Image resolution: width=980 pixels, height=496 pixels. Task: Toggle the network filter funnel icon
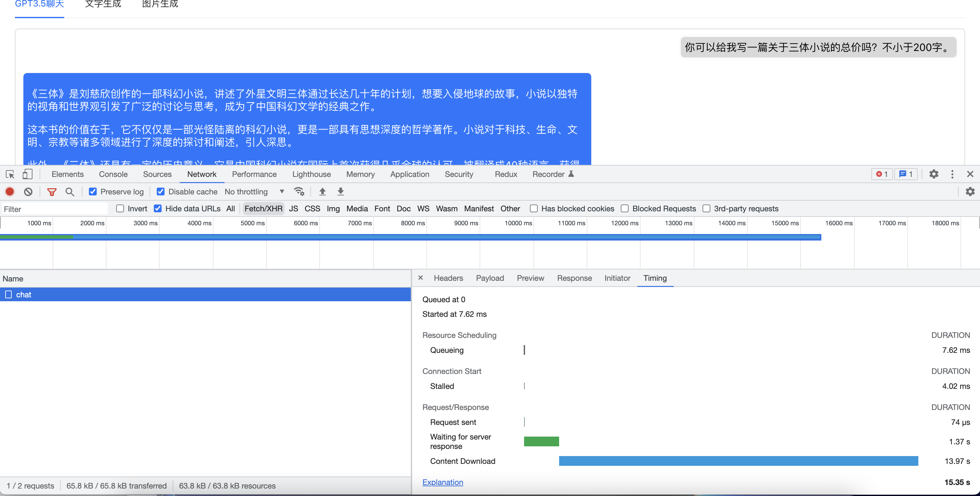click(52, 192)
